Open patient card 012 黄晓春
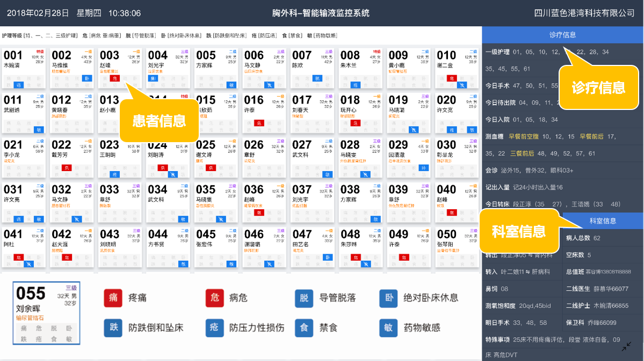644x361 pixels. tap(72, 113)
